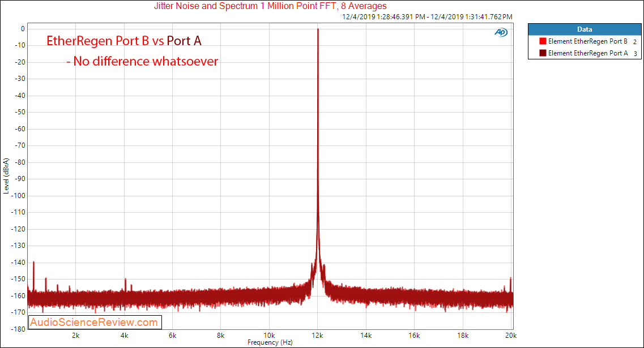Click the No difference whatsoever annotation text

142,61
